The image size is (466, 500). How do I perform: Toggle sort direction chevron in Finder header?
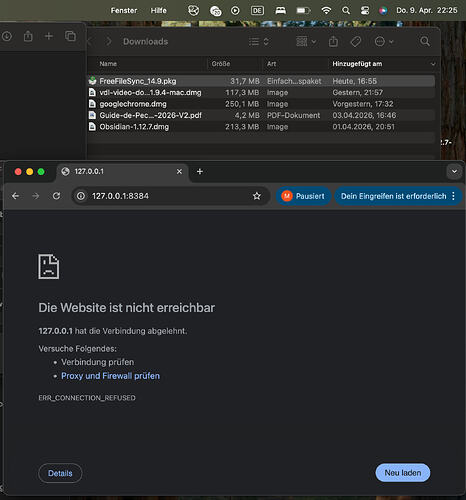[x=433, y=64]
